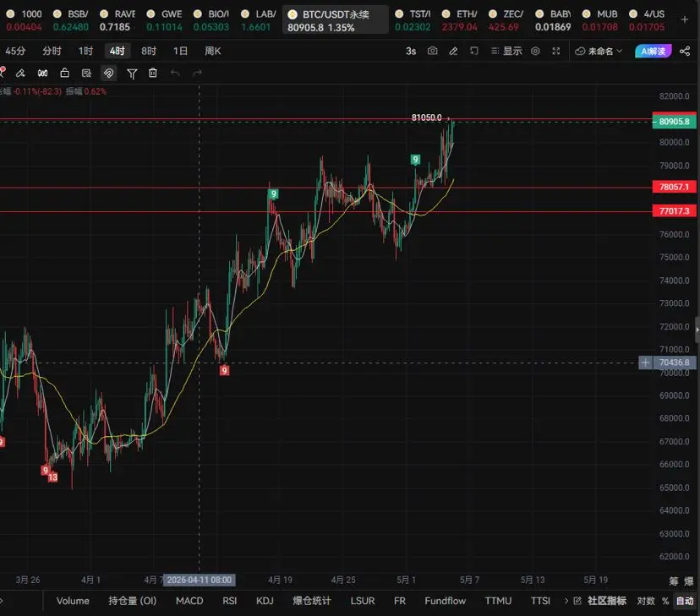Toggle the 持仓量 (OI) indicator
This screenshot has height=616, width=700.
[x=133, y=601]
